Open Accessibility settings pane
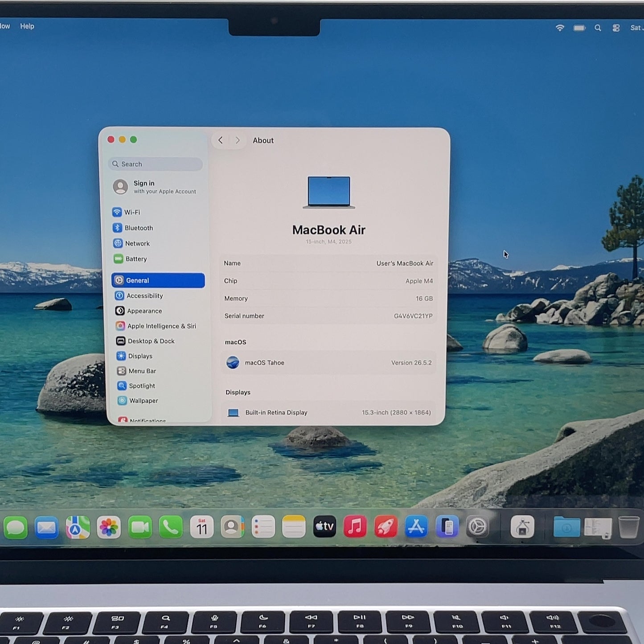The height and width of the screenshot is (644, 644). click(139, 295)
